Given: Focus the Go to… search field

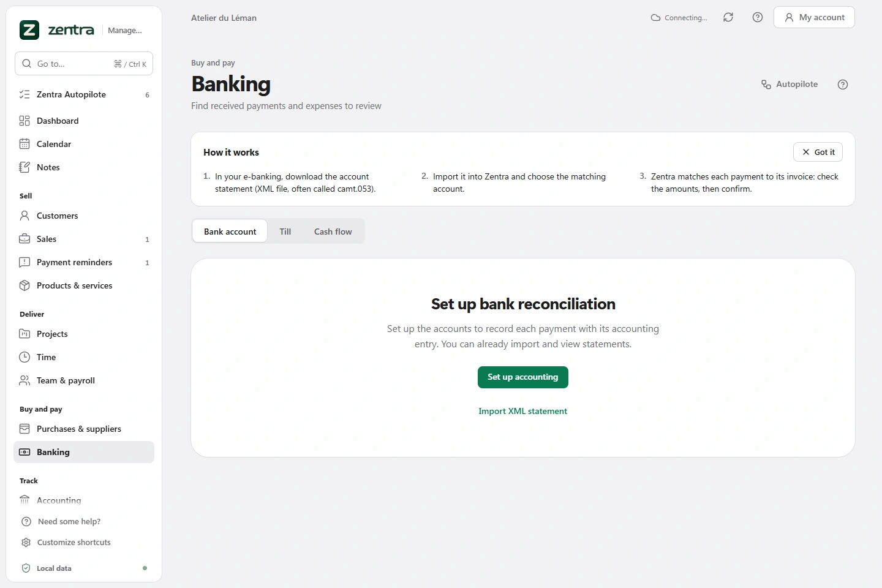Looking at the screenshot, I should [84, 64].
